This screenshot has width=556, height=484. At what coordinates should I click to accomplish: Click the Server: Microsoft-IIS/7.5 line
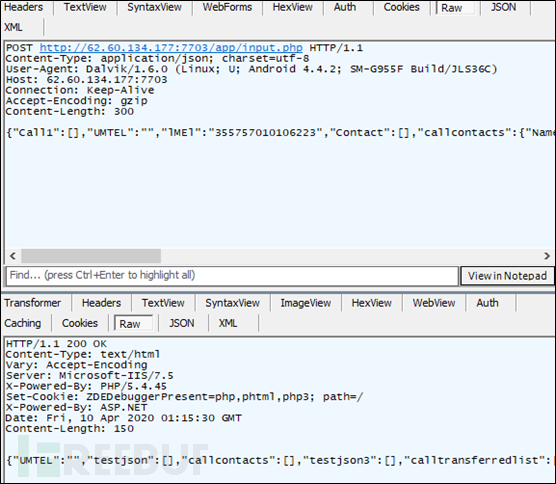[90, 376]
